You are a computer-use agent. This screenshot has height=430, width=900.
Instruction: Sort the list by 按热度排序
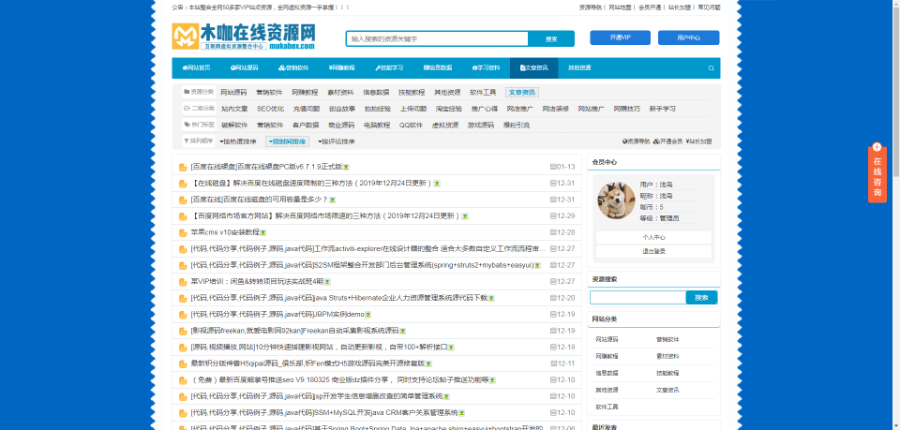[239, 141]
